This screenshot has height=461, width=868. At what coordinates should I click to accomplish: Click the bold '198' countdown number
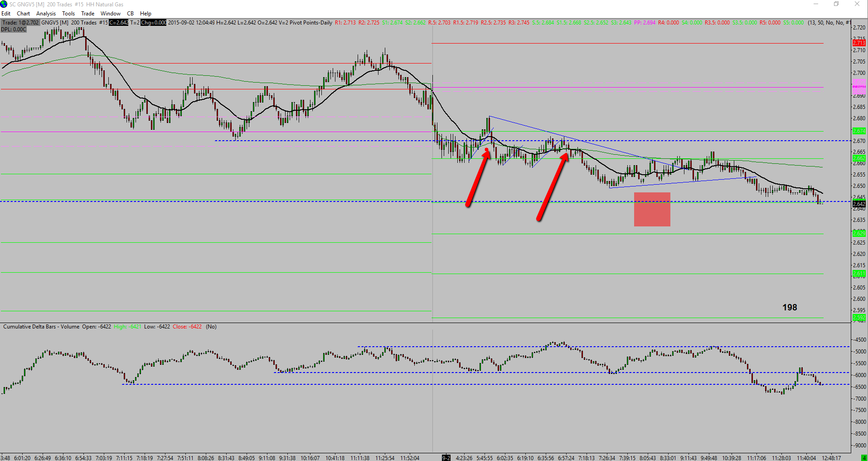790,308
